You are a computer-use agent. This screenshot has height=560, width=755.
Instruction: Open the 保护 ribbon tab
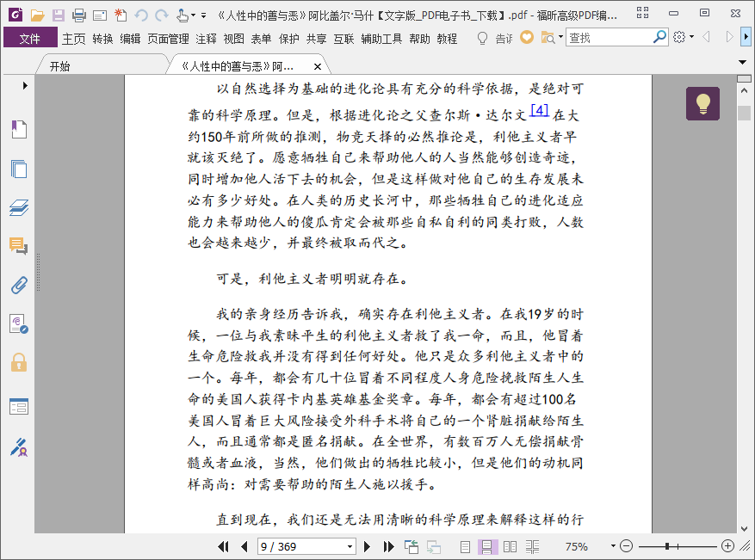point(288,39)
